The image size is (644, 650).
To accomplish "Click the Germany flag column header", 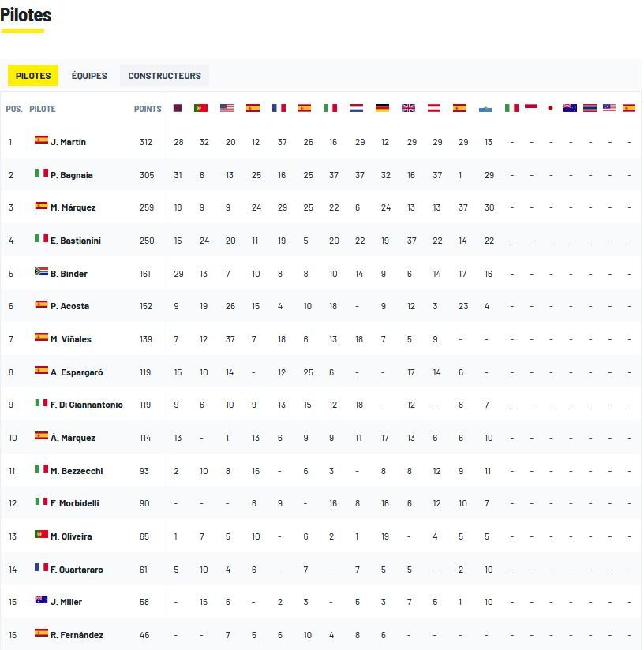I will point(382,108).
